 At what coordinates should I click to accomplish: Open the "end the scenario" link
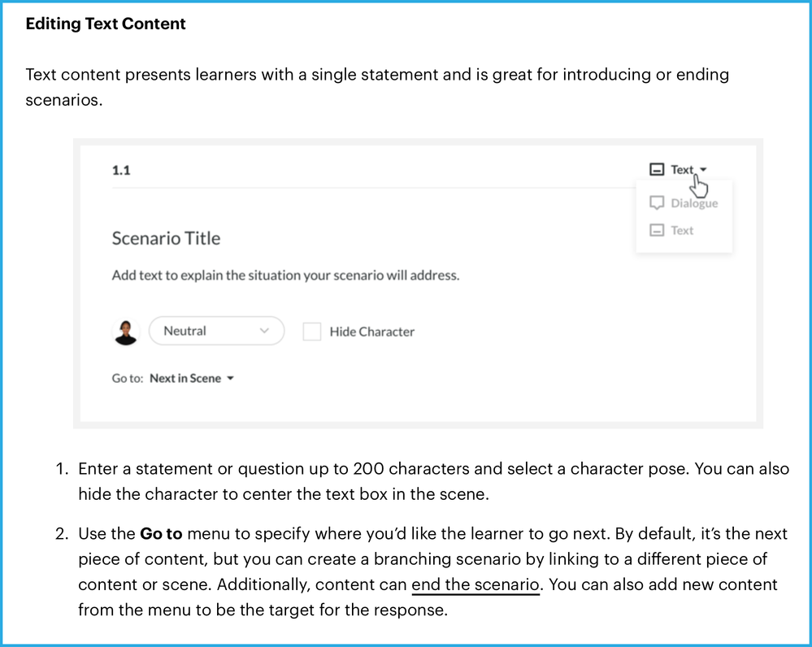(475, 585)
